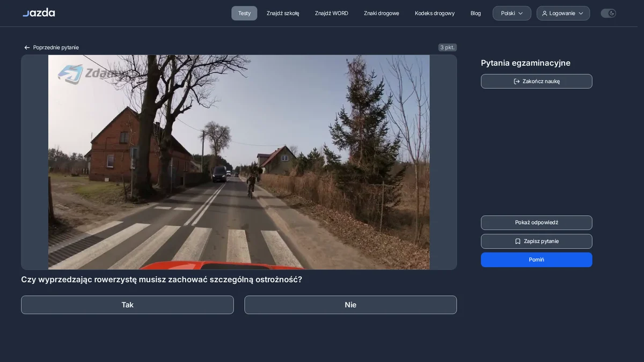This screenshot has width=644, height=362.
Task: Click the bookmark icon in Zapisz pytanie
Action: tap(518, 241)
